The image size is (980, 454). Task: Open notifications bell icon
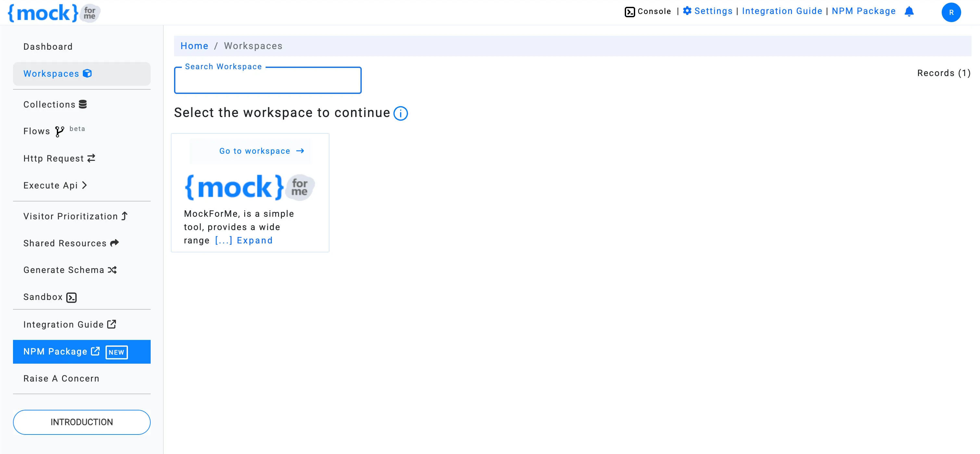(909, 11)
